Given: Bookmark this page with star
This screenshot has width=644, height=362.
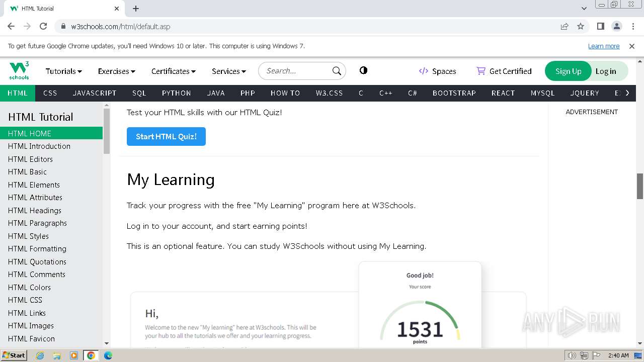Looking at the screenshot, I should pos(581,26).
